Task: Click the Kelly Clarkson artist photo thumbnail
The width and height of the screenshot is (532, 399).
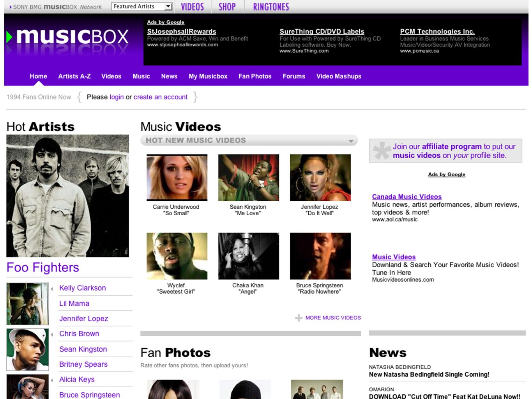Action: pos(28,304)
